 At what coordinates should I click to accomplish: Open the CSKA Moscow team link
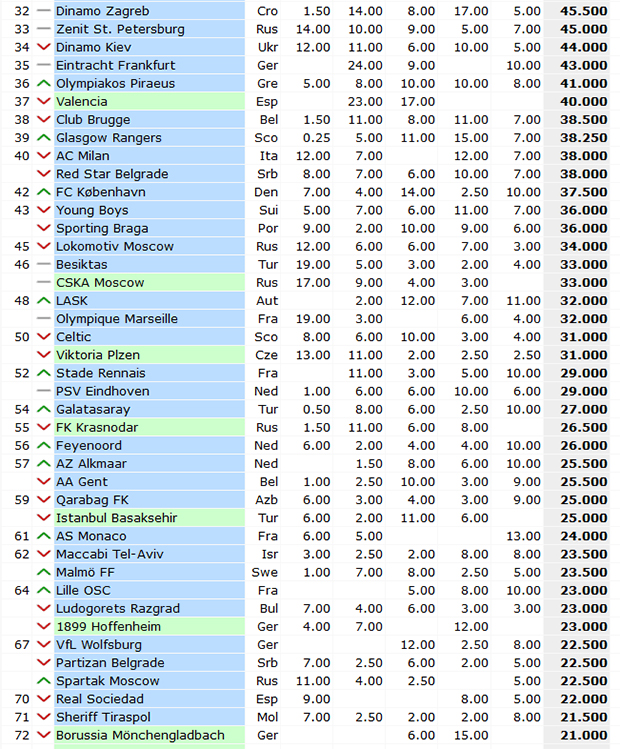(x=100, y=282)
